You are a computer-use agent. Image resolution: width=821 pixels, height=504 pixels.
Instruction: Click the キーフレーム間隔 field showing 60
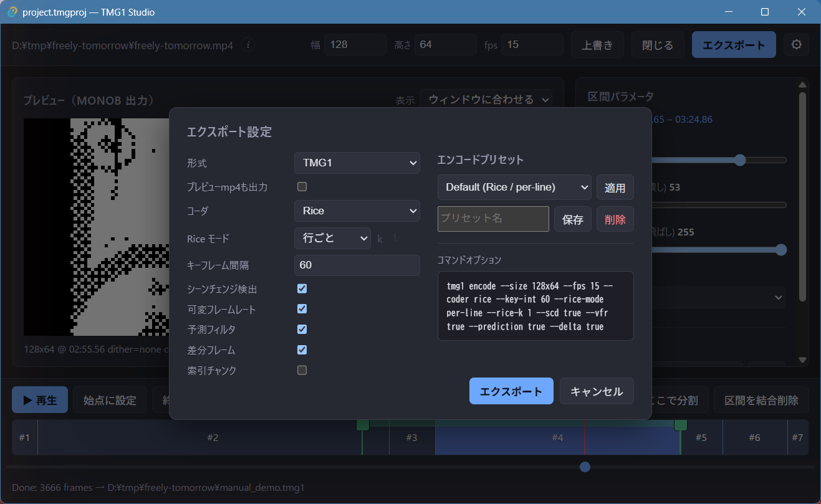[357, 265]
